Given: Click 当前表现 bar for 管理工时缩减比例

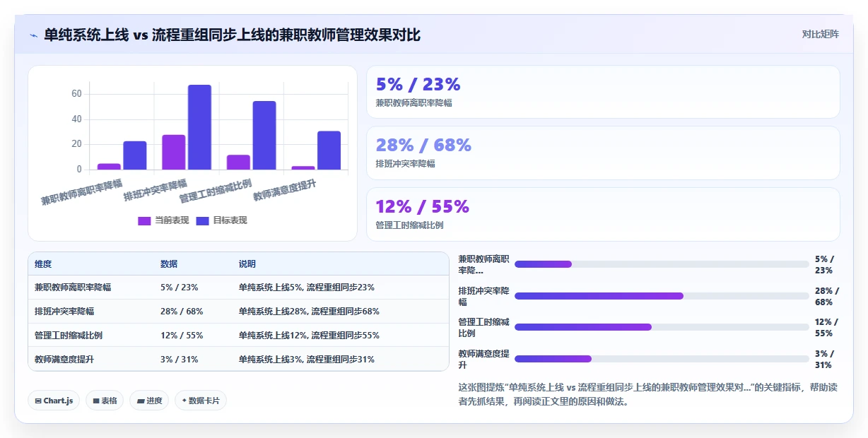Looking at the screenshot, I should point(238,162).
